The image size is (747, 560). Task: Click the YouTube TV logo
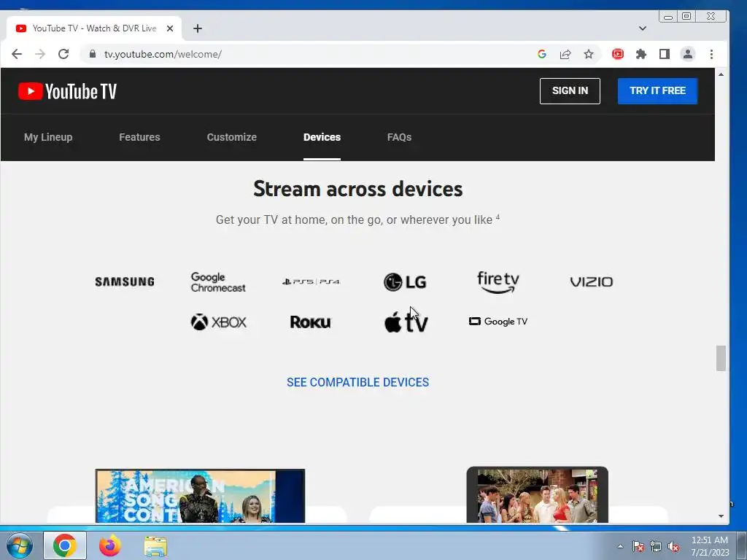point(67,91)
